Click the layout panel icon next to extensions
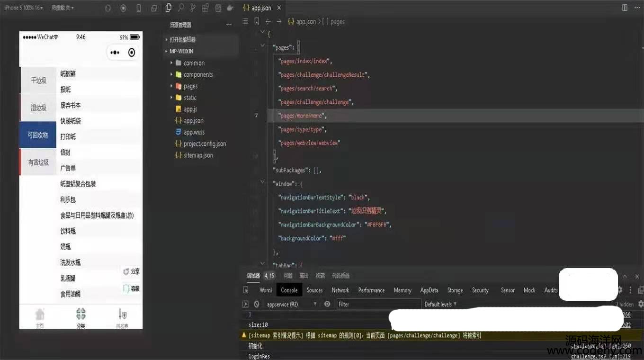This screenshot has width=644, height=360. click(x=218, y=8)
